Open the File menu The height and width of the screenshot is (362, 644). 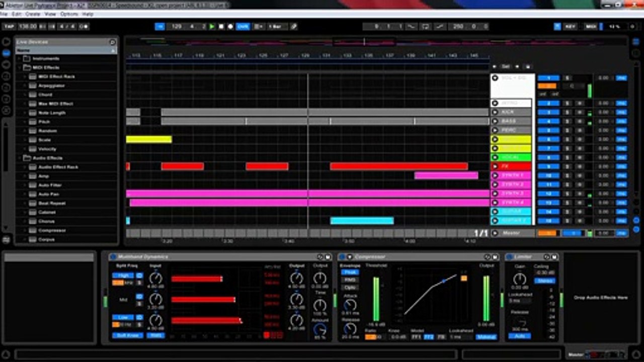[4, 14]
